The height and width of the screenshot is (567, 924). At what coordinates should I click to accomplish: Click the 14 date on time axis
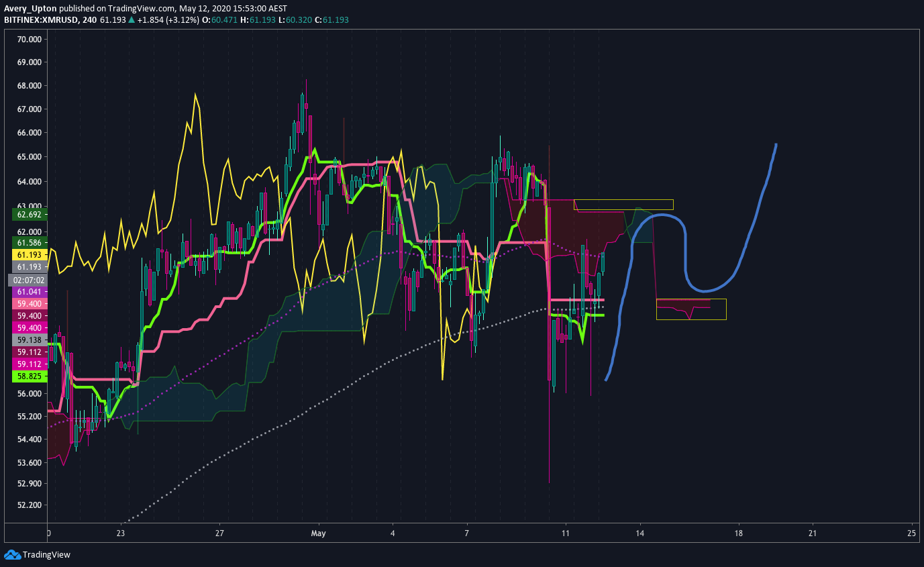640,534
